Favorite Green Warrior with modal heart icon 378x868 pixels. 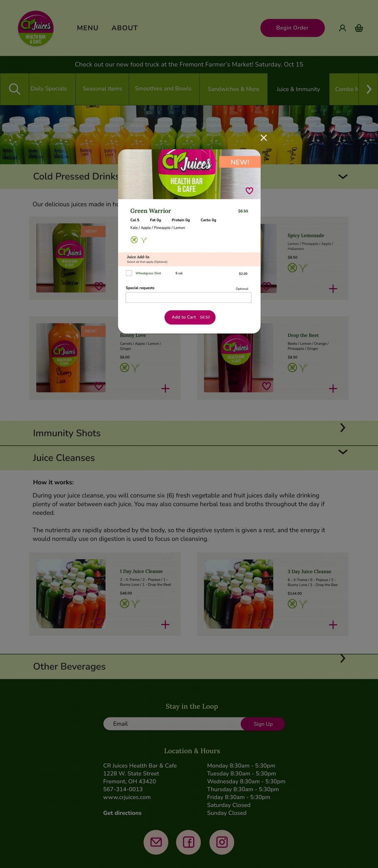tap(249, 191)
